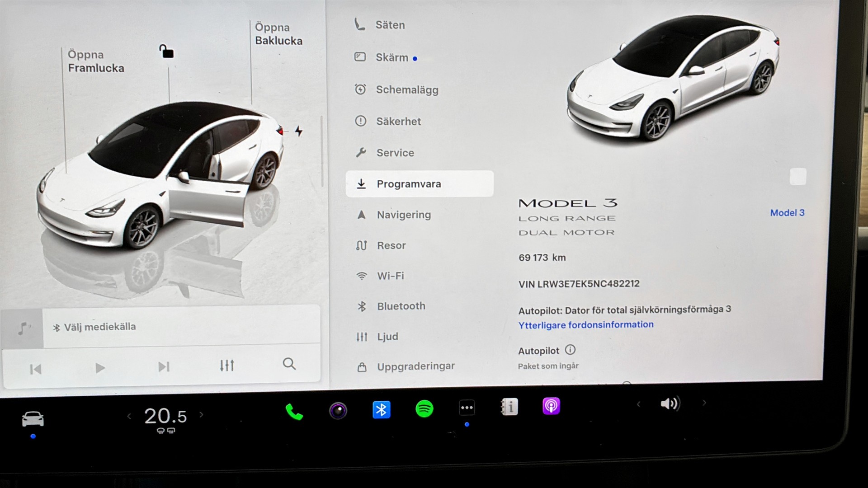Open the Bluetooth app in dock
This screenshot has width=868, height=488.
coord(381,410)
